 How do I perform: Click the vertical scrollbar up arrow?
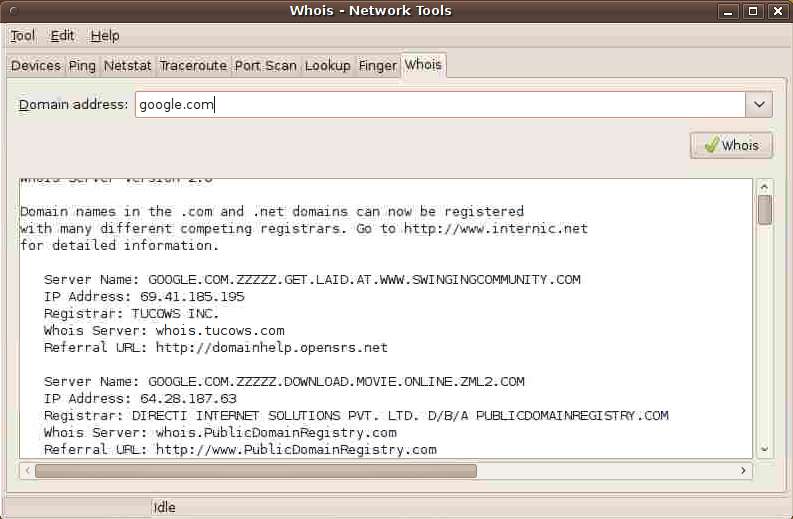click(764, 187)
